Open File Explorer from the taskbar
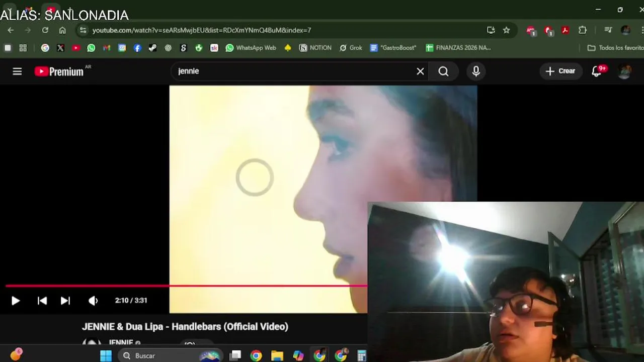Screen dimensions: 644x362 [x=277, y=356]
